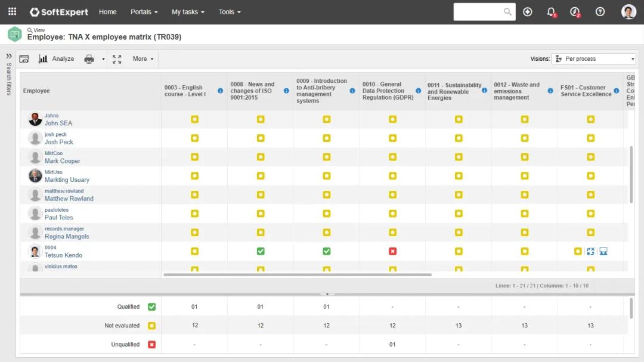Click the horizontal scrollbar under the matrix
This screenshot has height=362, width=644.
coord(297,275)
